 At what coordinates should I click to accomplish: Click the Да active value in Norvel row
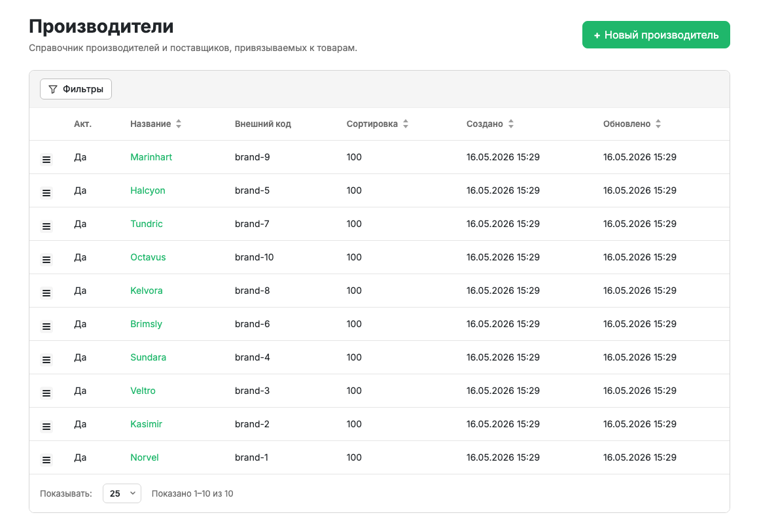click(x=80, y=457)
